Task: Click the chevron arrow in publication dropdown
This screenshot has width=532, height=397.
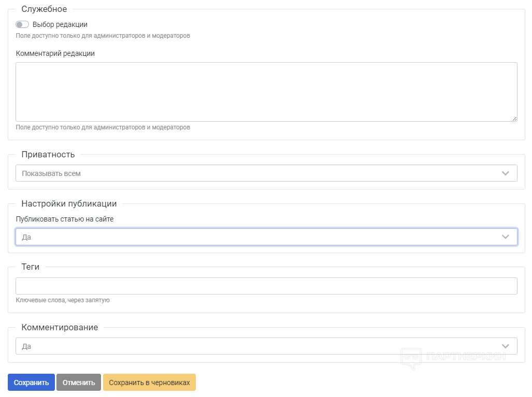Action: point(506,237)
